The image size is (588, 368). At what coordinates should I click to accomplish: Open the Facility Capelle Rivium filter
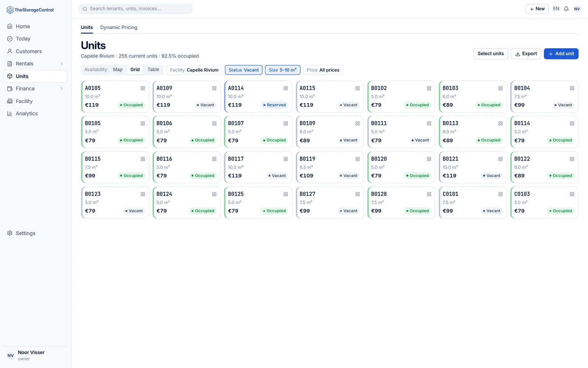(x=194, y=70)
